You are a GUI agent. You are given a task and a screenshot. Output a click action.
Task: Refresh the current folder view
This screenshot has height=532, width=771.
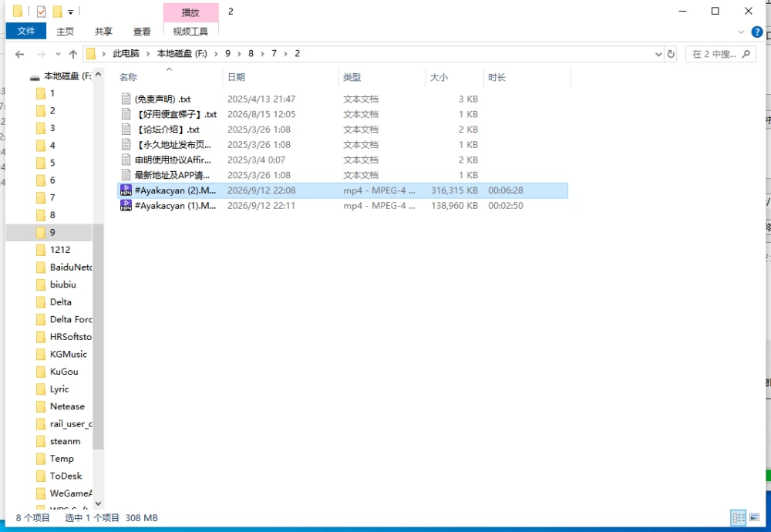coord(671,54)
